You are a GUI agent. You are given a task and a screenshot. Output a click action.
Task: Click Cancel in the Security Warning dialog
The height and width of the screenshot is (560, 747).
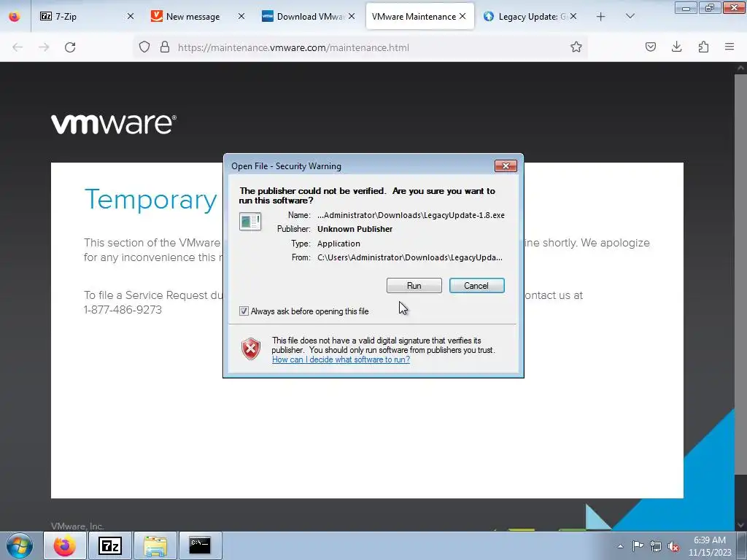pos(476,285)
